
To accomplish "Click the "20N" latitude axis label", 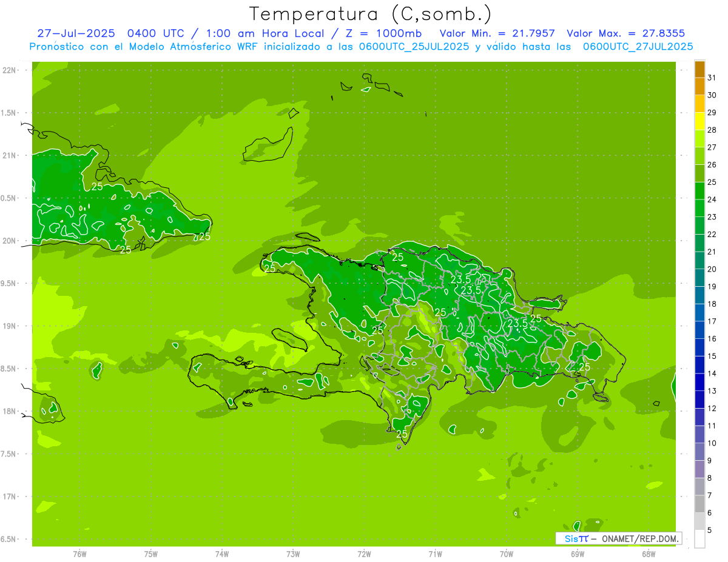I will tap(10, 241).
